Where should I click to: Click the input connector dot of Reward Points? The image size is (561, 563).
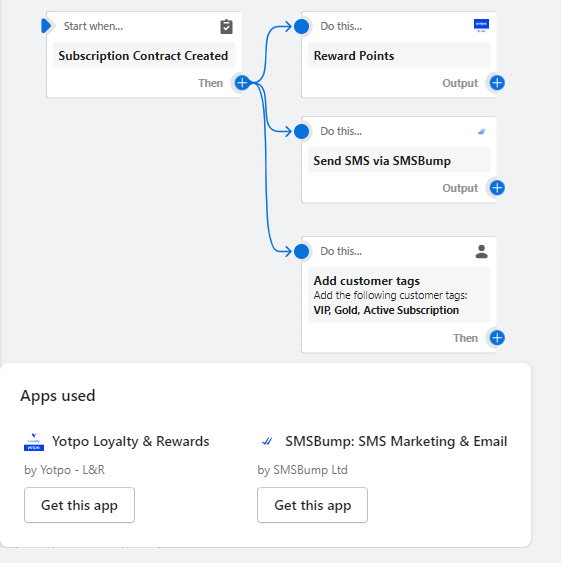(x=301, y=26)
